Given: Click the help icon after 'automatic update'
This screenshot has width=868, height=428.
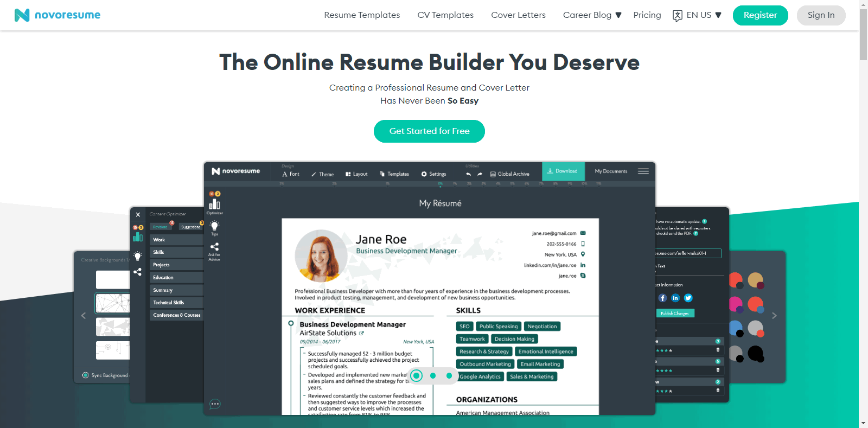Looking at the screenshot, I should (705, 221).
